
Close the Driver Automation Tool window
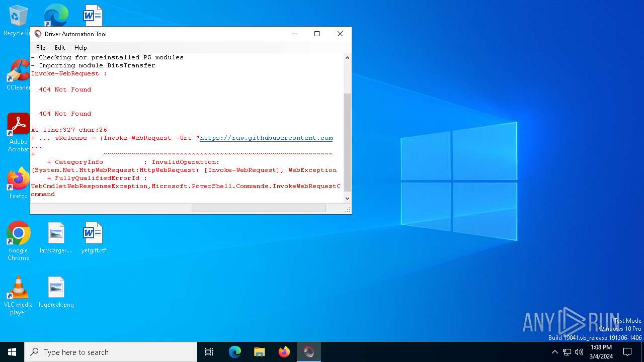pos(340,34)
